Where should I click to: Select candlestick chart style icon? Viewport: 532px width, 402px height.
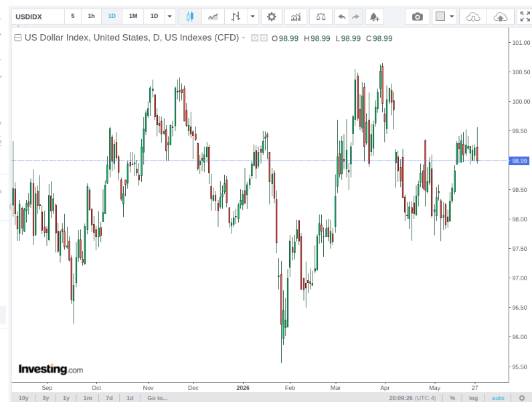point(190,16)
